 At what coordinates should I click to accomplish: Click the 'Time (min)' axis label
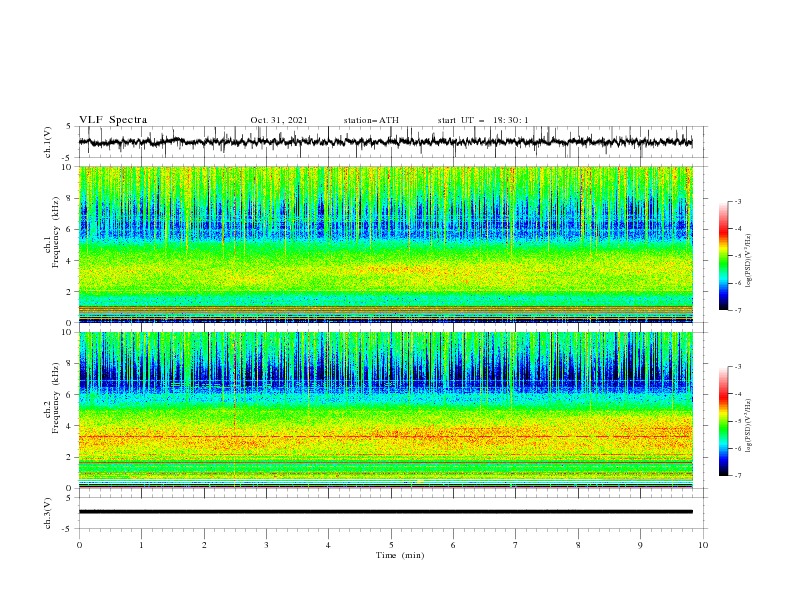coord(400,555)
